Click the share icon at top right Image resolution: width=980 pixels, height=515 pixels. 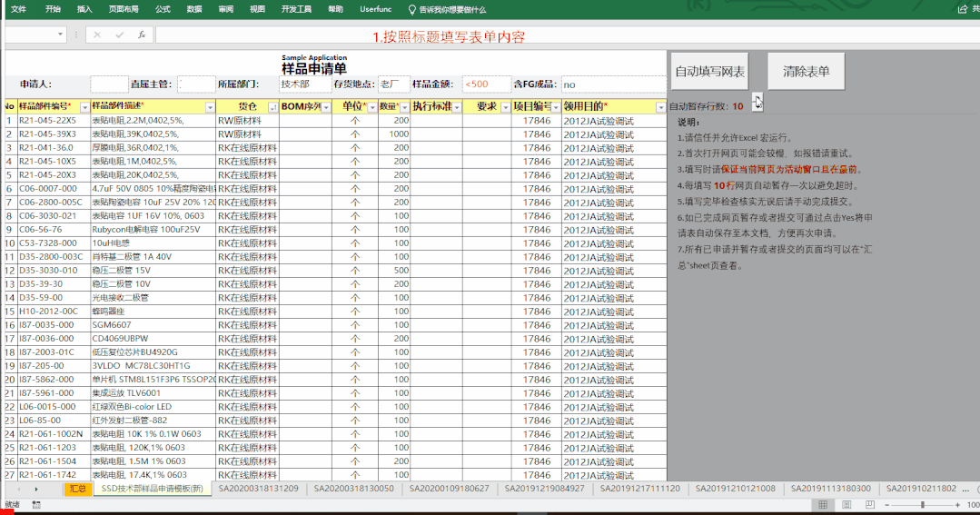963,9
